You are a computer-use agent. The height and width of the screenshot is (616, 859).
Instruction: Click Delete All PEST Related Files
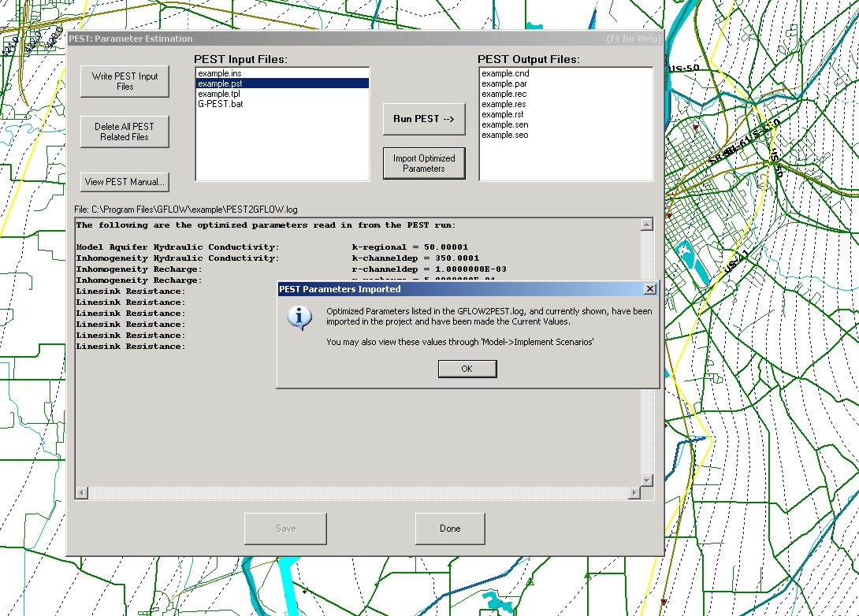coord(125,132)
